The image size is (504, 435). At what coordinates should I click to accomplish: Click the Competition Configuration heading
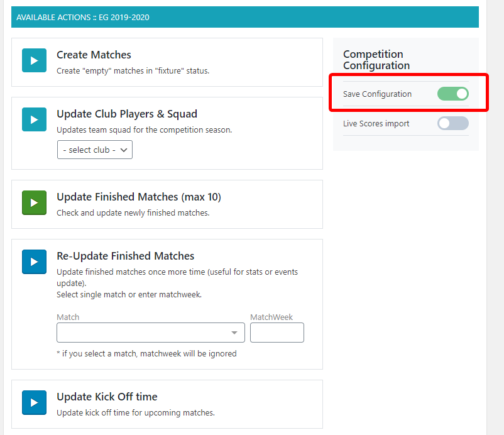(x=376, y=60)
